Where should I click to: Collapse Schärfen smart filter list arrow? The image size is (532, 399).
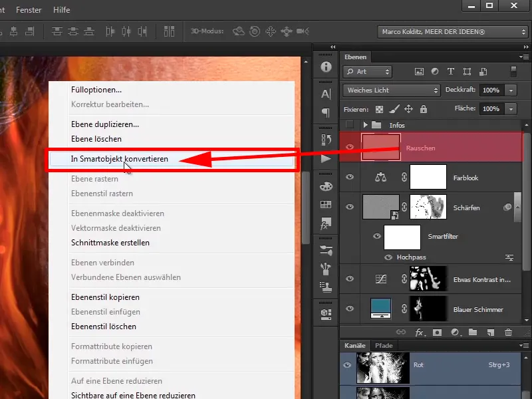[517, 207]
